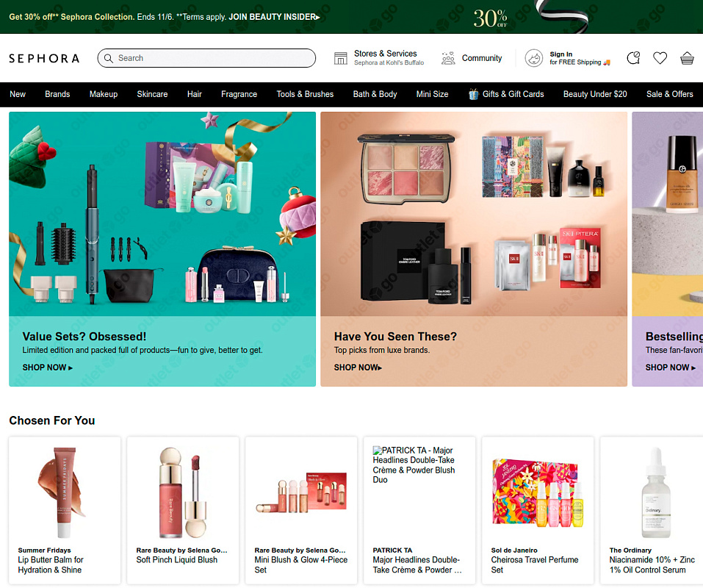This screenshot has width=703, height=588.
Task: Click The Ordinary brand name
Action: 630,551
